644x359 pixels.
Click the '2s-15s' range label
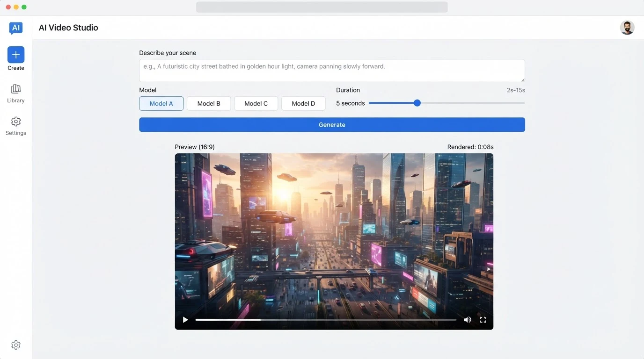tap(516, 90)
